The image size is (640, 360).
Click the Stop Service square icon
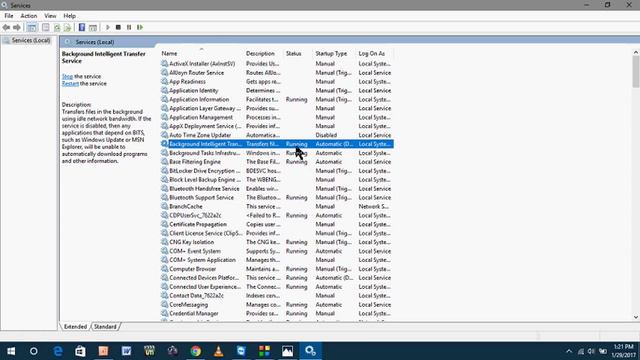click(x=118, y=27)
